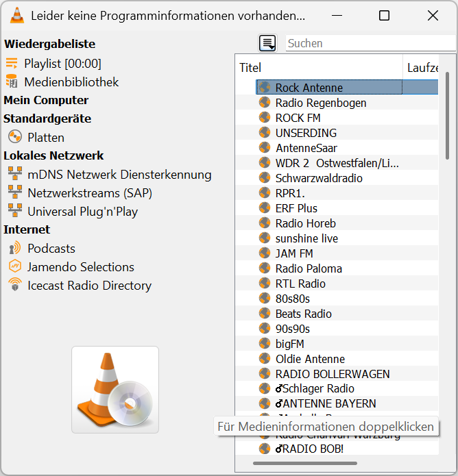Click the Icecast Radio Directory icon
458x476 pixels.
click(x=15, y=284)
